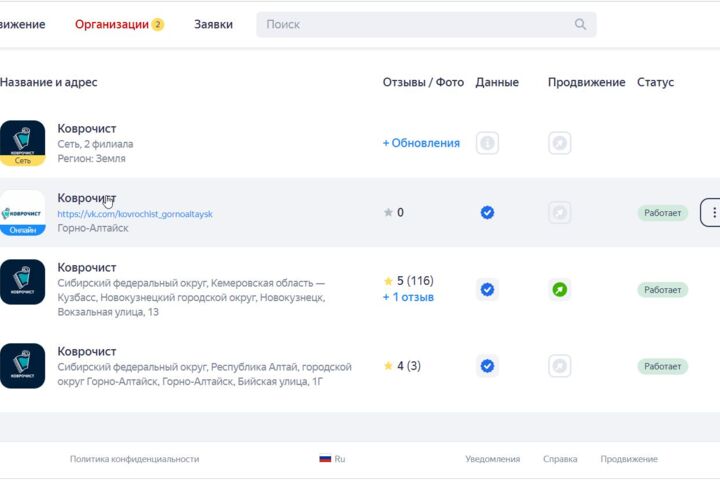Switch to the Заявки tab
720x480 pixels.
pos(213,24)
